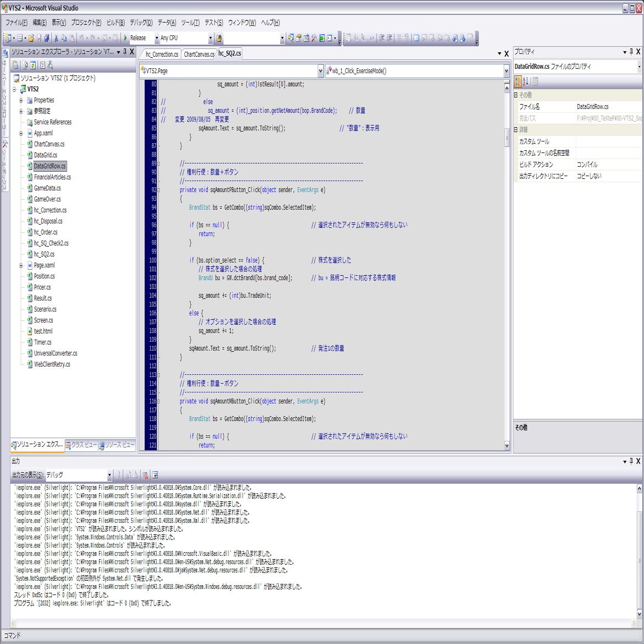Collapse the その他 property category
Image resolution: width=644 pixels, height=644 pixels.
516,95
